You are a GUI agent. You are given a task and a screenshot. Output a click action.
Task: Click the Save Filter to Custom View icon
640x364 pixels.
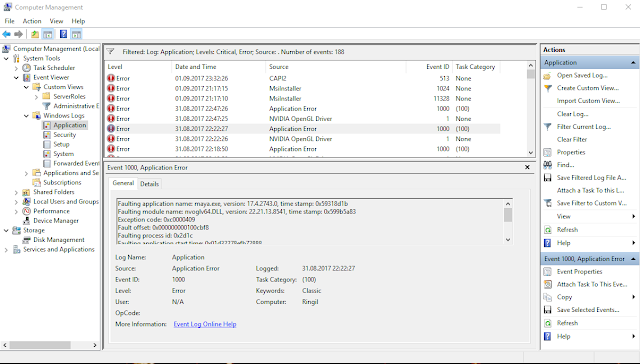(x=548, y=203)
